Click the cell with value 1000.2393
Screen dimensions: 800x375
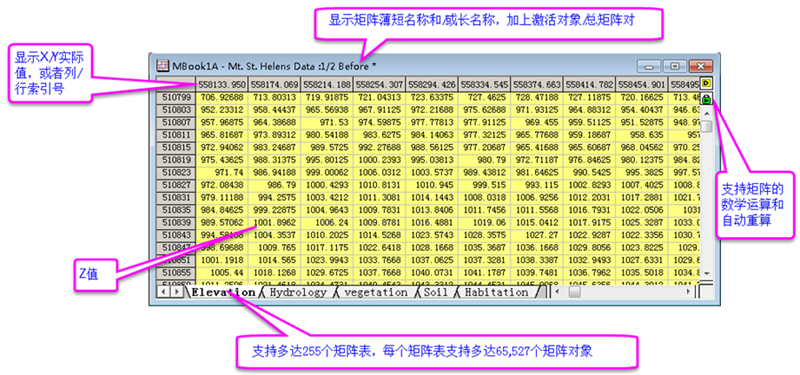click(380, 160)
